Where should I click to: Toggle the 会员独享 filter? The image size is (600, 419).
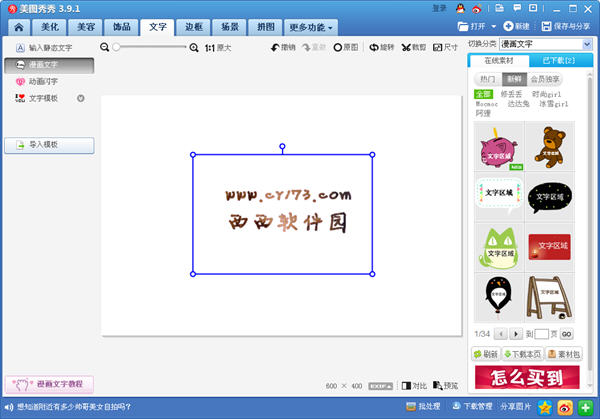(x=545, y=79)
